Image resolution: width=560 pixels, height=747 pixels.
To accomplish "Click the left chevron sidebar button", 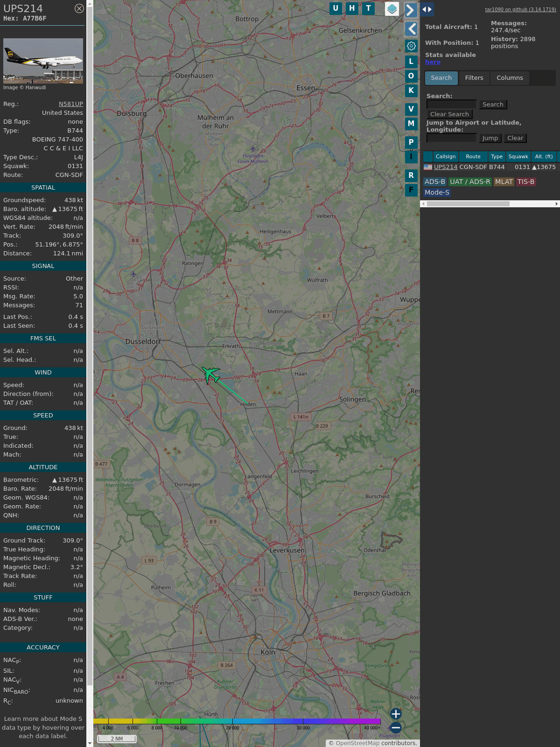I will 411,29.
